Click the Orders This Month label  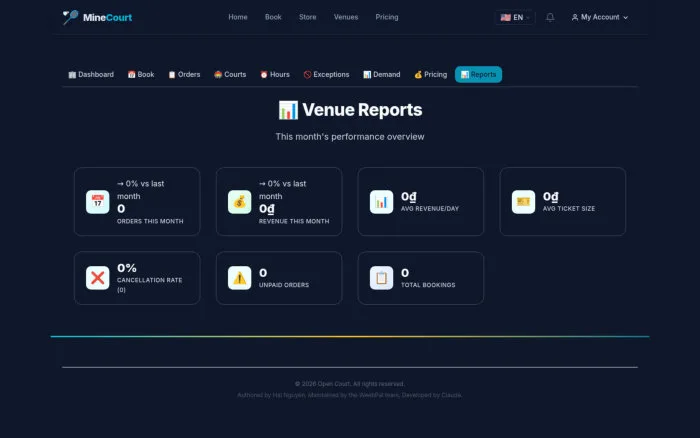[x=150, y=221]
